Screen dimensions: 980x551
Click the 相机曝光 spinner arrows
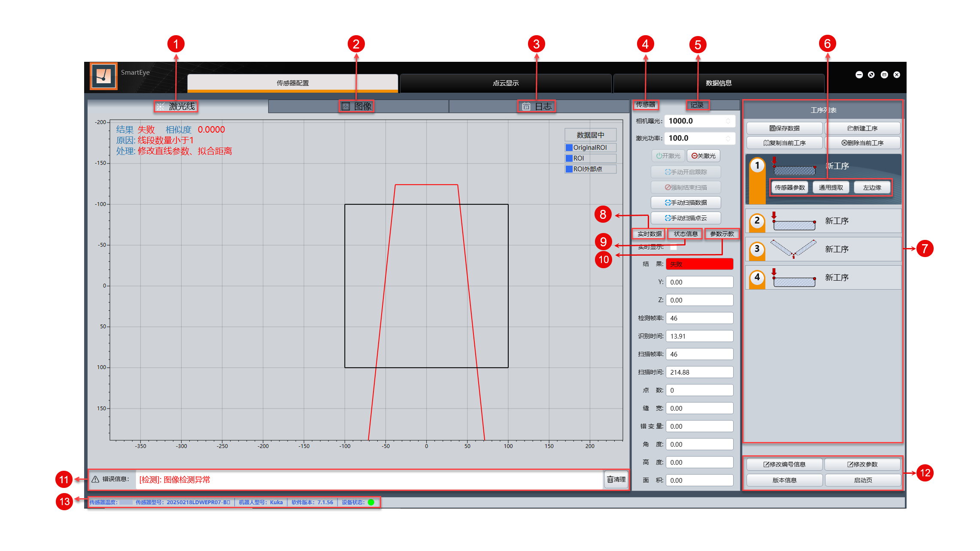click(x=728, y=121)
